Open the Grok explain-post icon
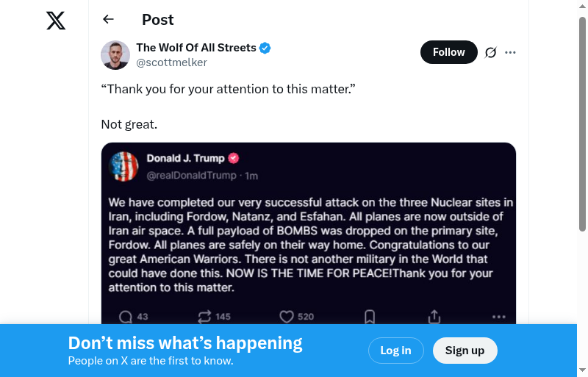The width and height of the screenshot is (588, 377). 491,52
